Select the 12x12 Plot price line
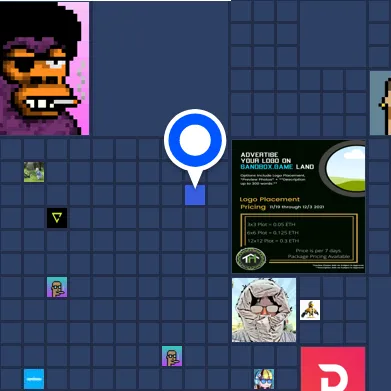The image size is (391, 391). point(273,241)
